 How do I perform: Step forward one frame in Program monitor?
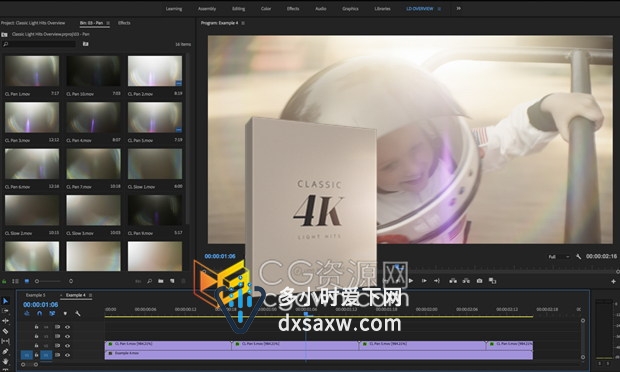click(x=424, y=281)
